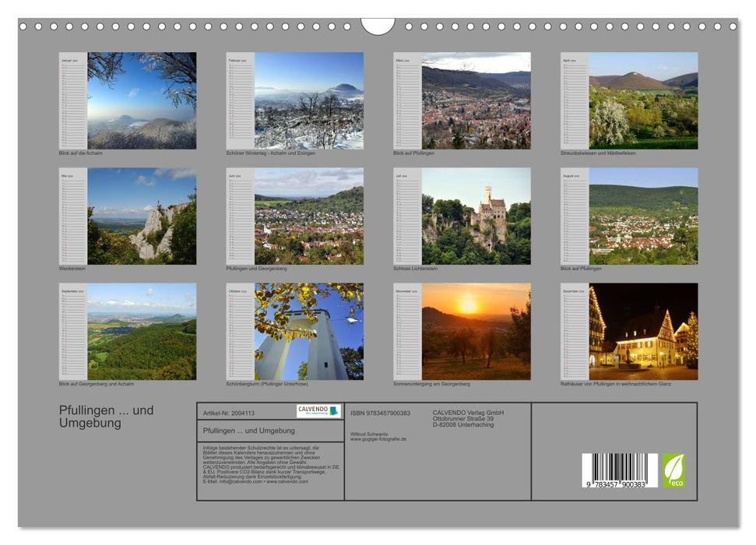The image size is (756, 545).
Task: Click the ISBN 9783457900383 text
Action: click(380, 413)
